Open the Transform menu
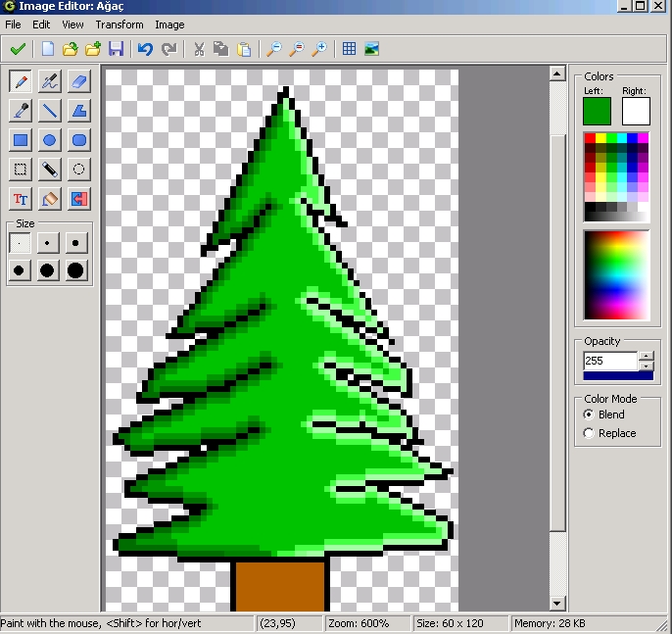This screenshot has height=634, width=672. coord(120,24)
